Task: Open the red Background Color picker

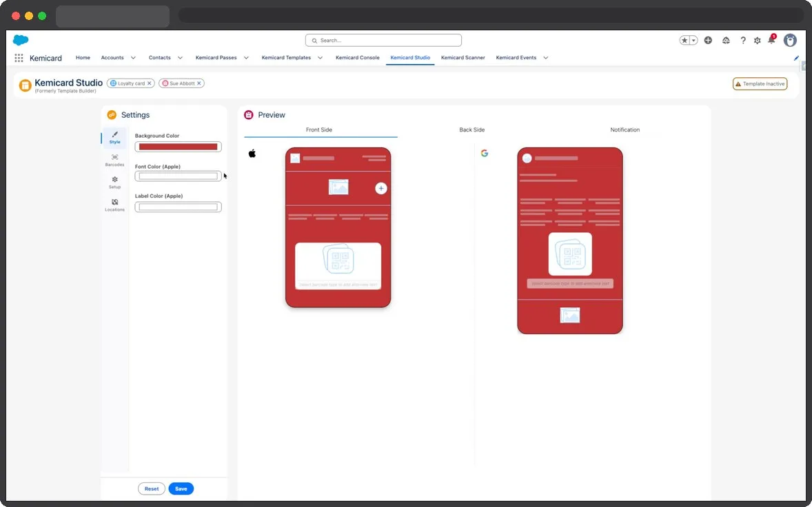Action: 178,147
